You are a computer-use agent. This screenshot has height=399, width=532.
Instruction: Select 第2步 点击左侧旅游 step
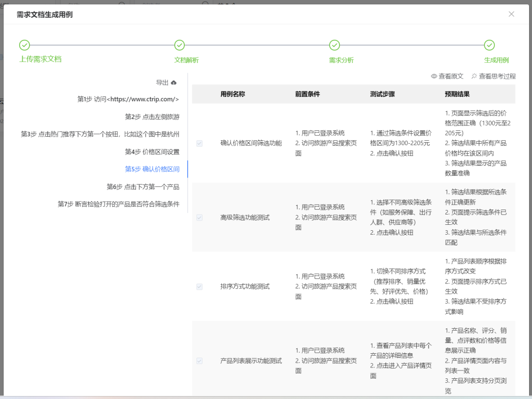pyautogui.click(x=152, y=117)
